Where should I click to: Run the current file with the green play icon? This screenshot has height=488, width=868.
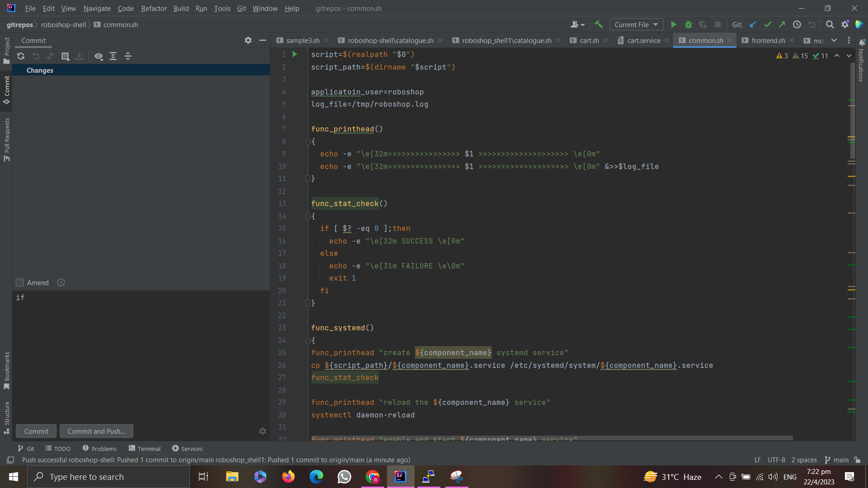pyautogui.click(x=674, y=24)
